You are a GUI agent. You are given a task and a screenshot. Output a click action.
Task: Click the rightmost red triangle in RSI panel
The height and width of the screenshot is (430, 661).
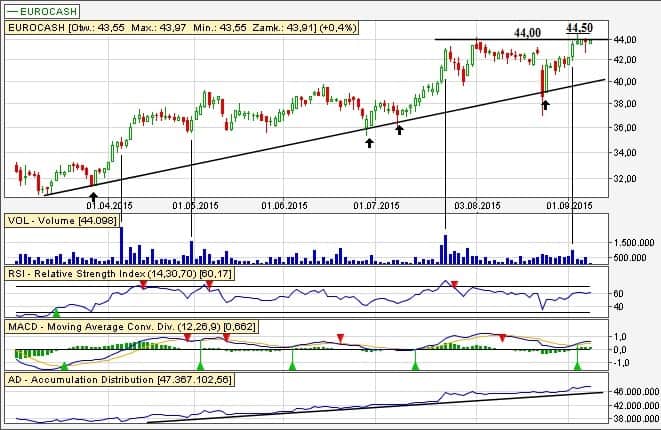455,285
